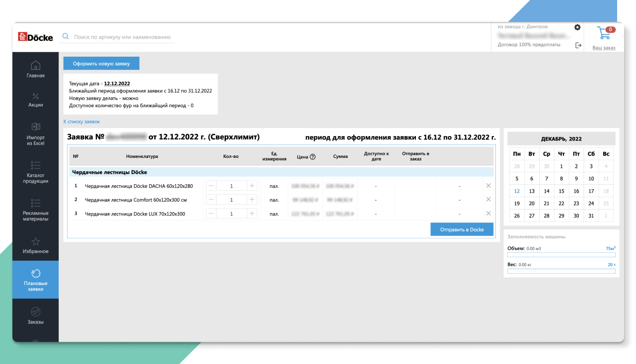Open Заказы sidebar section
The width and height of the screenshot is (636, 364).
[x=36, y=316]
